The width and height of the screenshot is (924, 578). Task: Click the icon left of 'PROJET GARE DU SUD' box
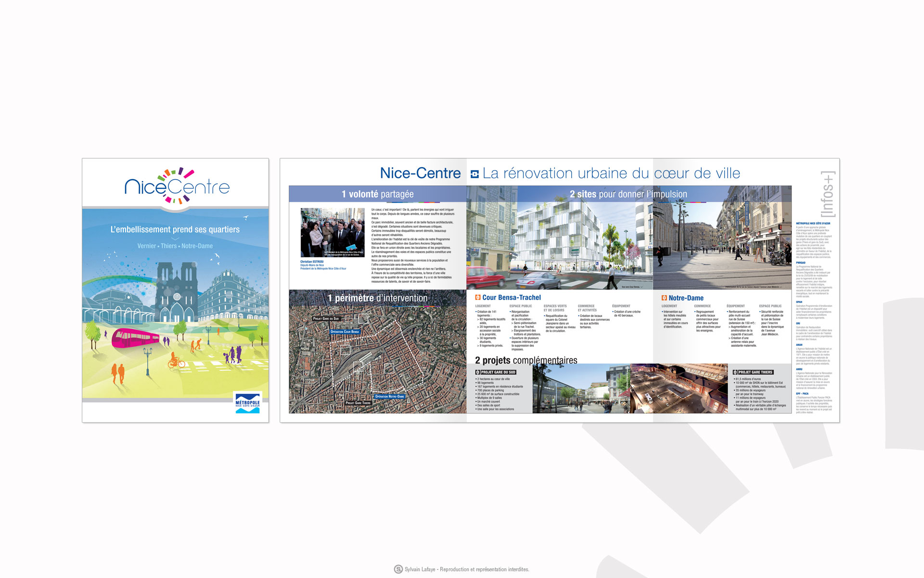(477, 372)
